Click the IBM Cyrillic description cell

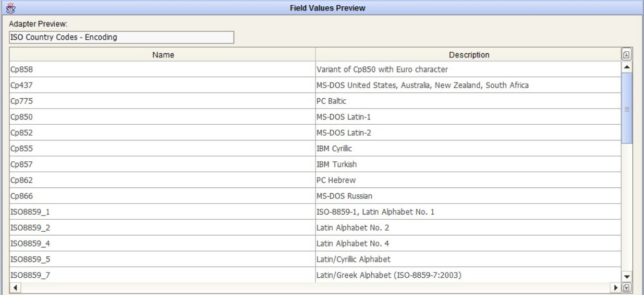[469, 148]
